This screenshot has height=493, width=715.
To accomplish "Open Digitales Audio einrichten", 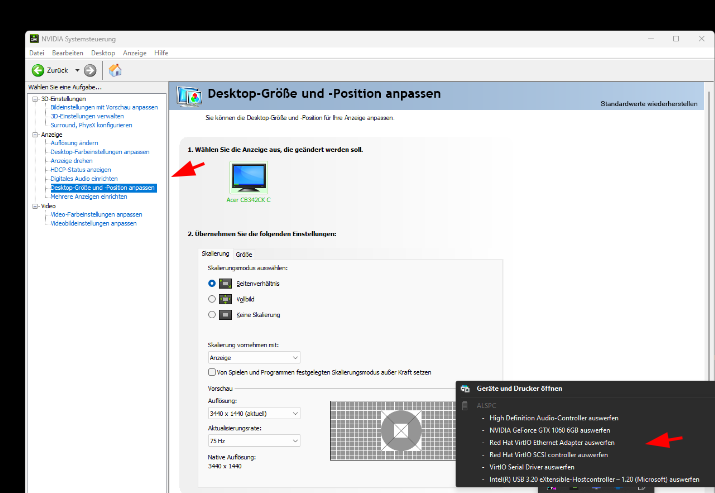I will [84, 179].
